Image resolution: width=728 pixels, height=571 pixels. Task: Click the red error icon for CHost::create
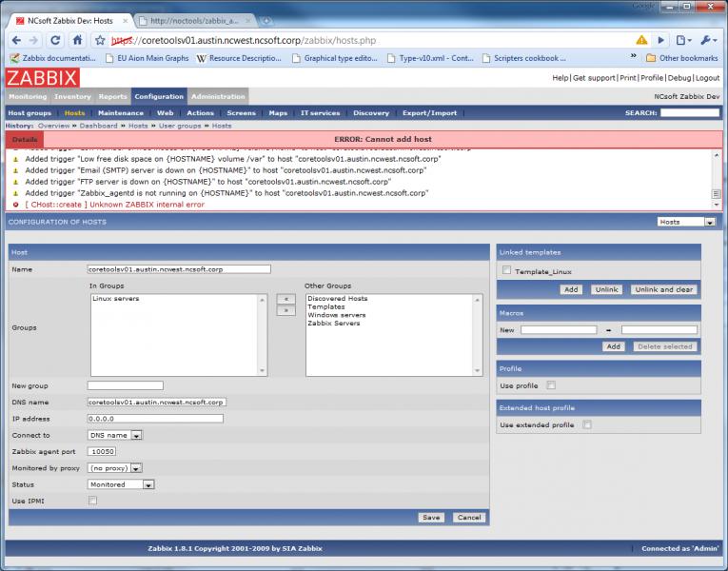[16, 205]
